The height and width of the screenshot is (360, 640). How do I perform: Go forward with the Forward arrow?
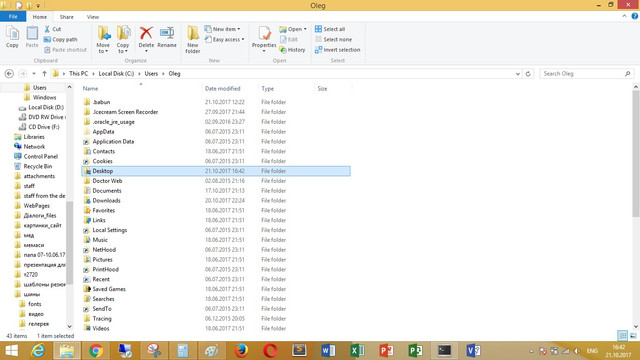point(22,73)
